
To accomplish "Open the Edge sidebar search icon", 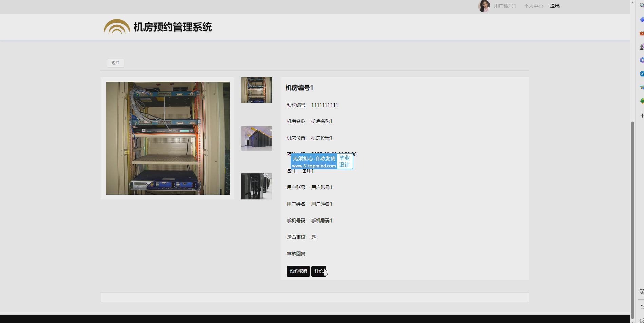I will point(641,5).
